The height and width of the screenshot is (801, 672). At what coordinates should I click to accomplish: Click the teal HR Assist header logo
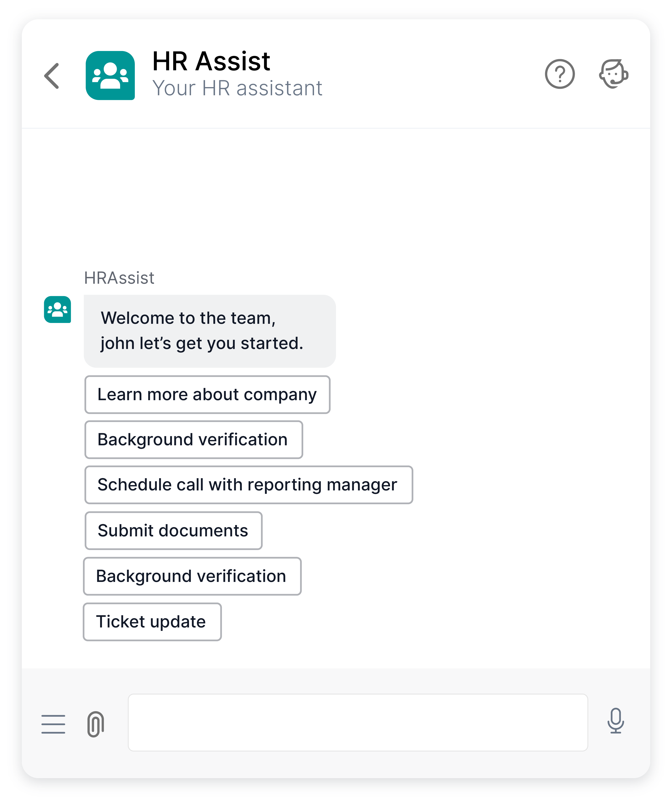[110, 76]
